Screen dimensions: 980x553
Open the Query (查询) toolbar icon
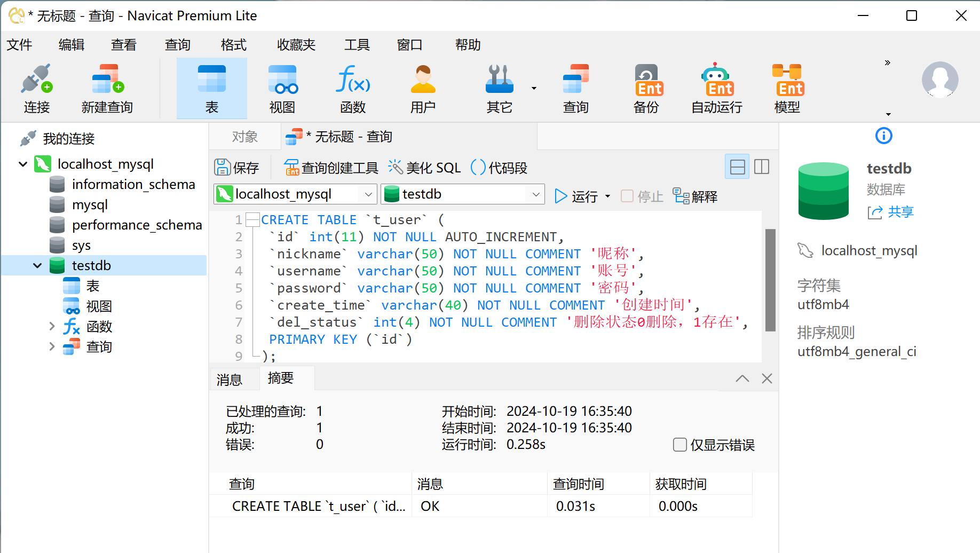pyautogui.click(x=575, y=89)
